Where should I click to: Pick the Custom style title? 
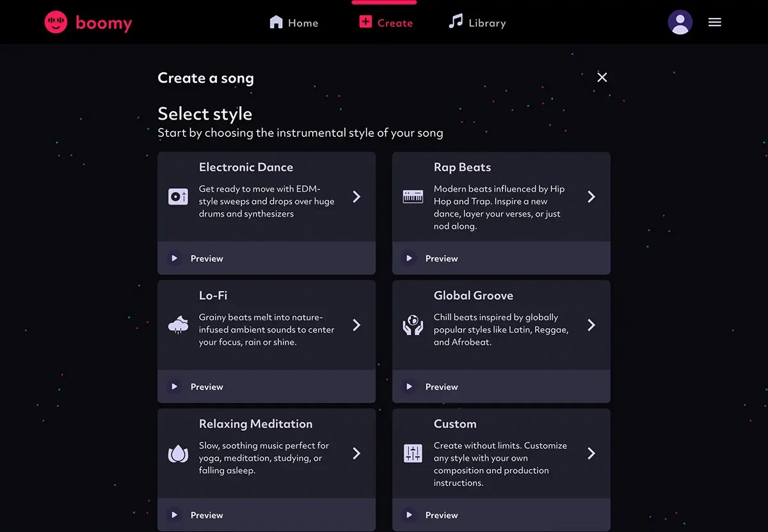pos(455,424)
